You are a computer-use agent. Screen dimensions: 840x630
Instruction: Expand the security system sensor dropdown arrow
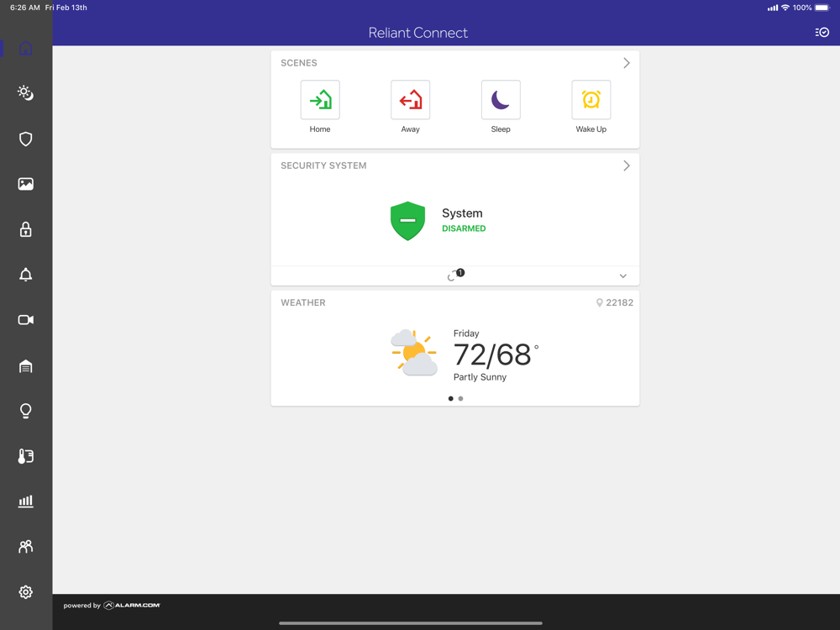tap(623, 276)
